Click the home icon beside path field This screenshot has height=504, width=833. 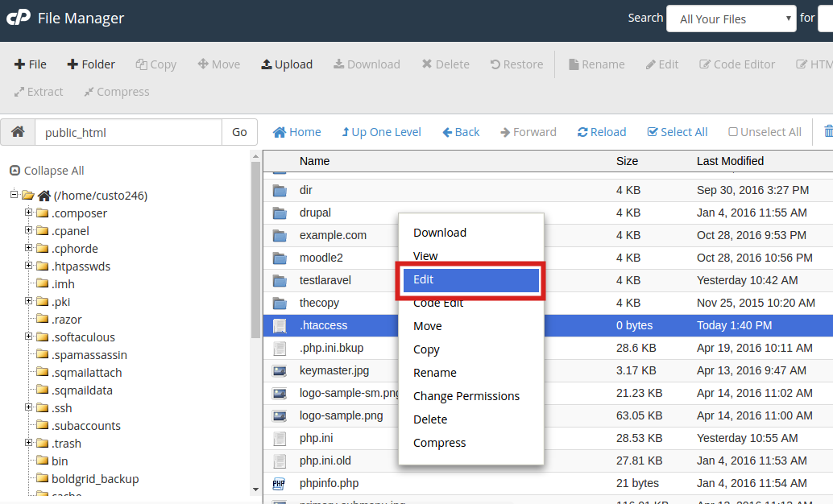coord(18,132)
